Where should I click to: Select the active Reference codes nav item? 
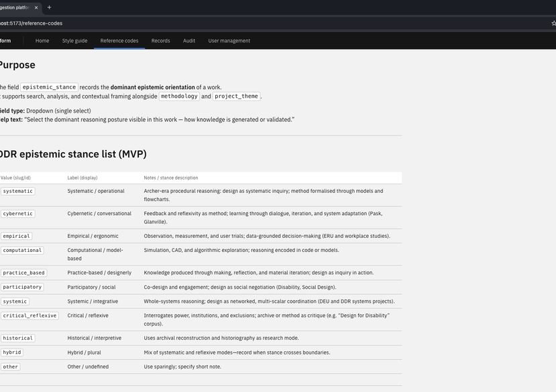pos(119,40)
